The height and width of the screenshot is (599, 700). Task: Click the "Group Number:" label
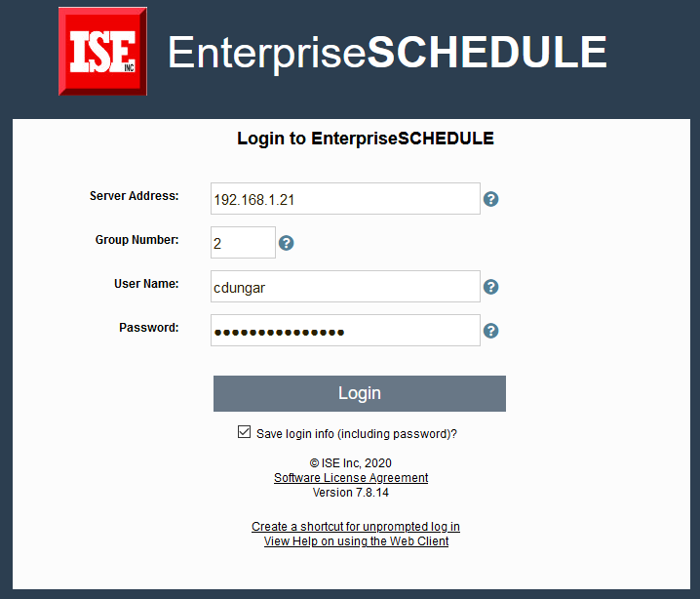pos(137,240)
